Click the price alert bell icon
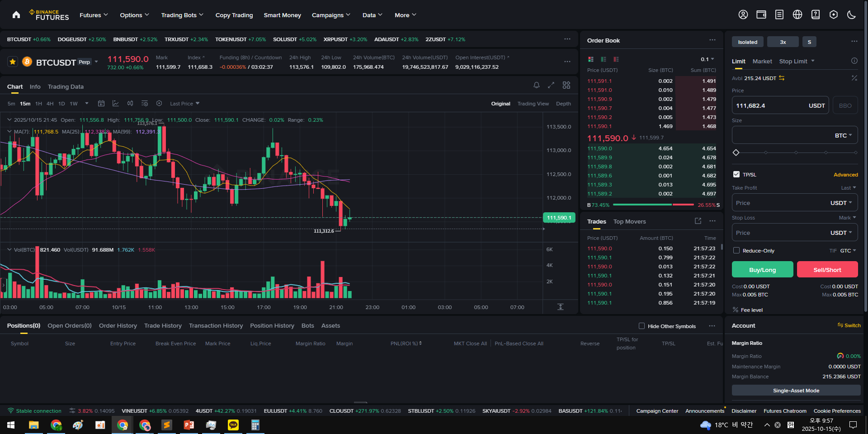868x434 pixels. (x=537, y=85)
